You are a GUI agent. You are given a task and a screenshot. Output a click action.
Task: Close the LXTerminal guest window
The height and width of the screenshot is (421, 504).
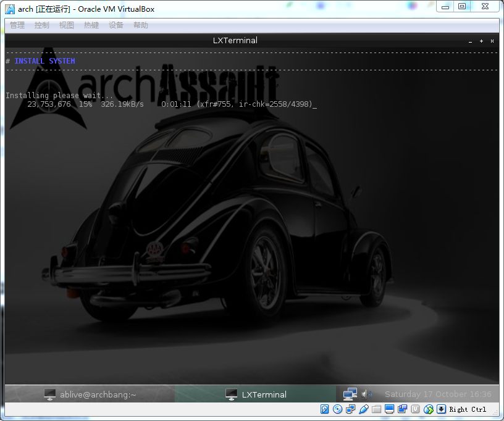[492, 41]
